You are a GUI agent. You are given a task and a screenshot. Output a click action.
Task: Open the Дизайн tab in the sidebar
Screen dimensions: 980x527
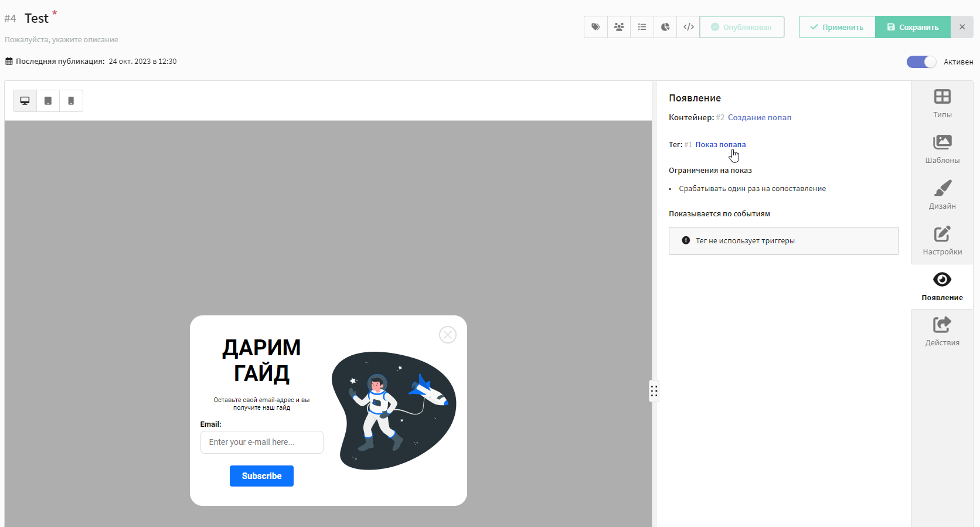point(942,195)
